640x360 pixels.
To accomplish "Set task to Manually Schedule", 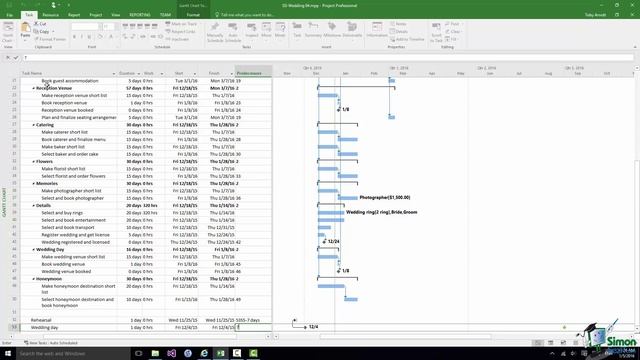I will pos(215,33).
